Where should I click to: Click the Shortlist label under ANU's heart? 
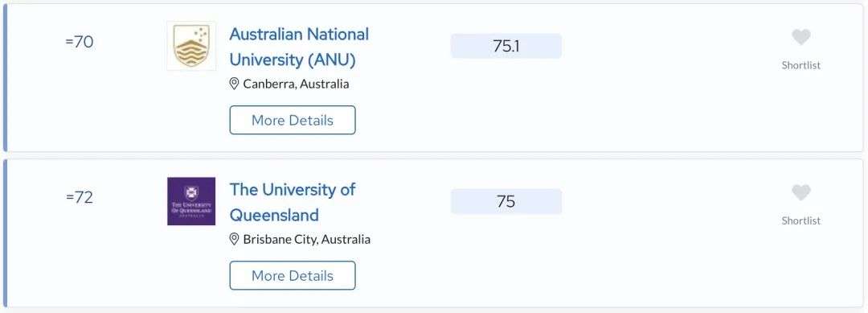(x=800, y=65)
